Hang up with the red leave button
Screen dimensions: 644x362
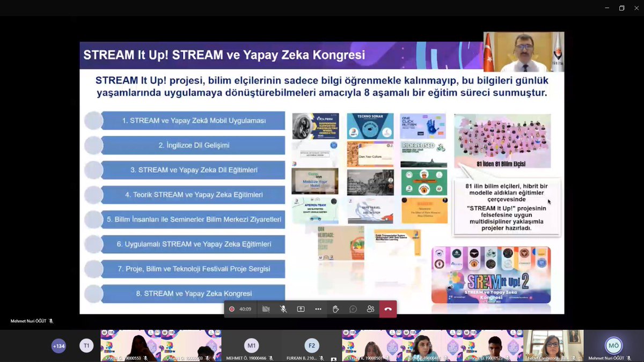388,309
